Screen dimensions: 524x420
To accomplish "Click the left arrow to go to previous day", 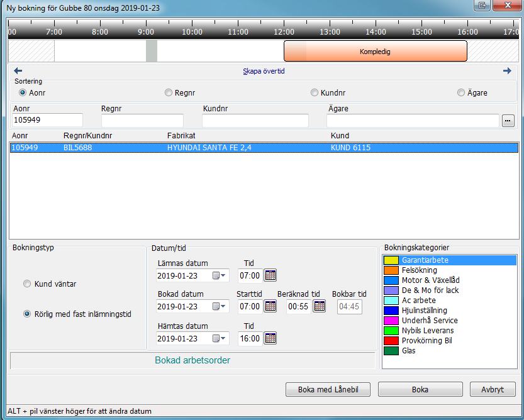I will pos(18,71).
